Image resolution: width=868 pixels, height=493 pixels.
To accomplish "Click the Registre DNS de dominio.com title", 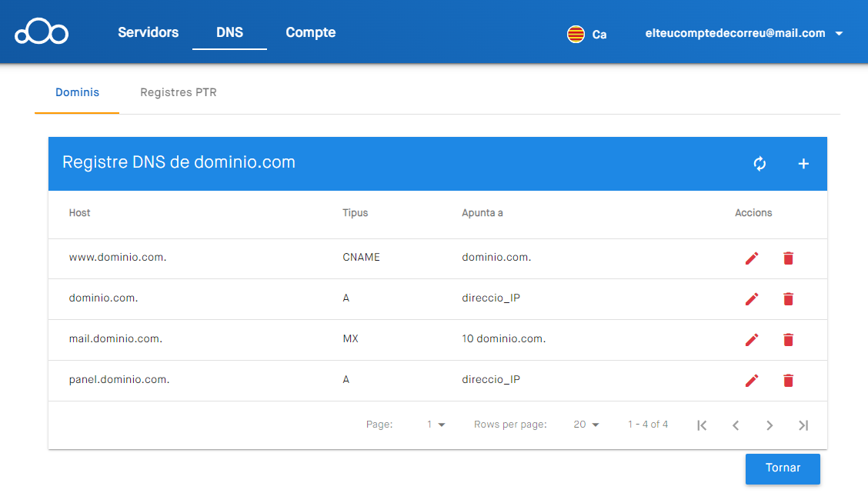I will click(x=179, y=162).
